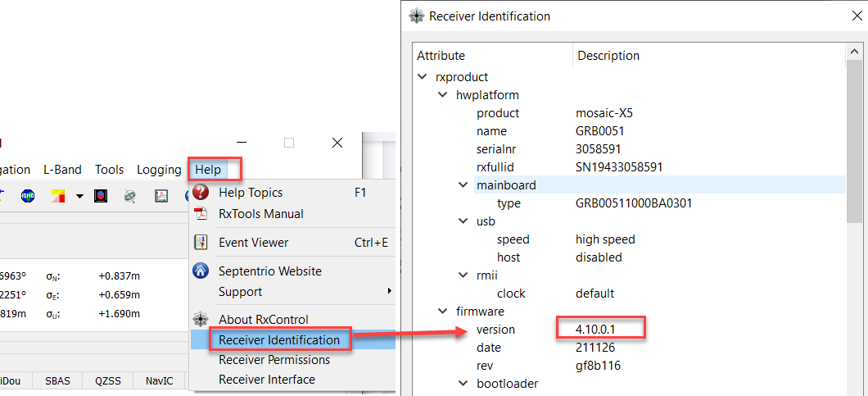
Task: Click the +1.690m sigma U value
Action: coord(119,313)
